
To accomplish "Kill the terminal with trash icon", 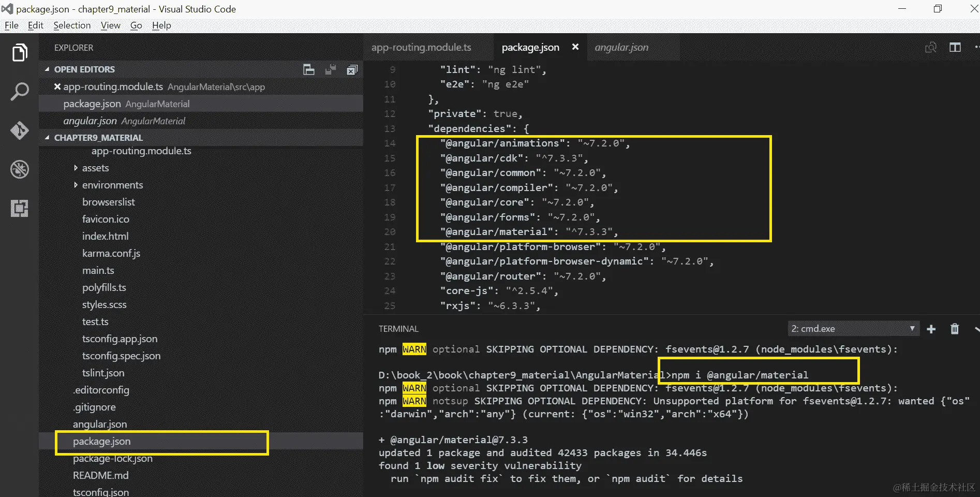I will (955, 329).
